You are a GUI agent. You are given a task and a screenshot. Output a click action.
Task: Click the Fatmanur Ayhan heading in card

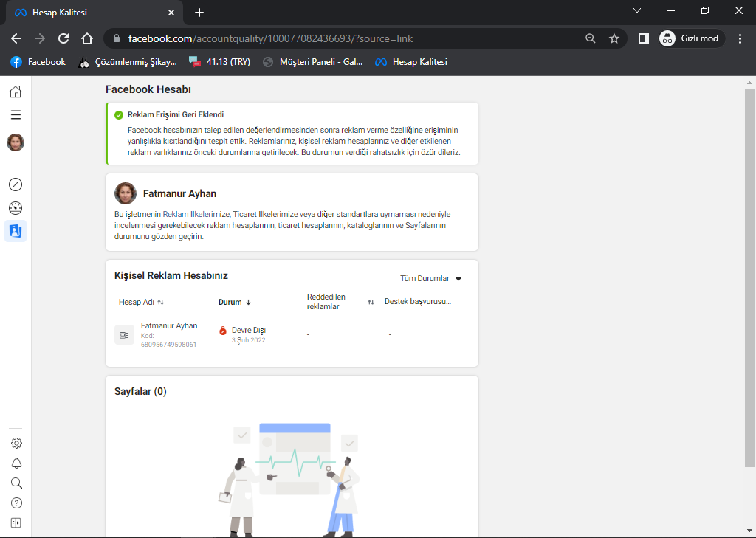click(x=179, y=194)
